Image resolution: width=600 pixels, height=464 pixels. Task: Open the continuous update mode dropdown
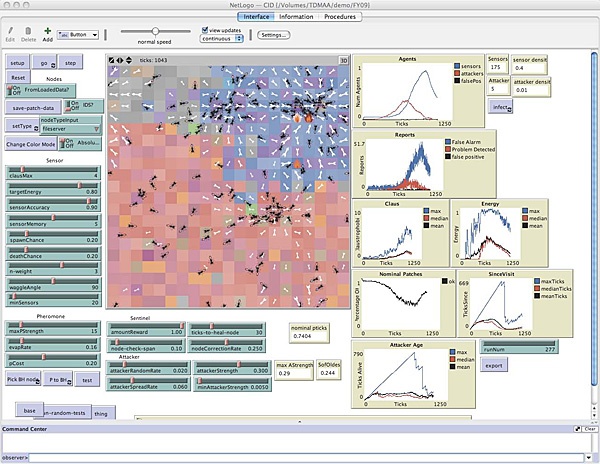(x=222, y=40)
